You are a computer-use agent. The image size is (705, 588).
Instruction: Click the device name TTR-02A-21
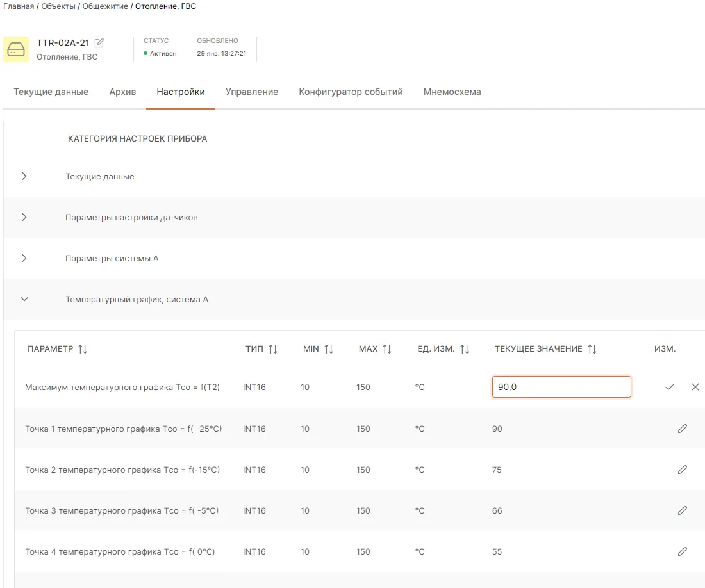(63, 43)
